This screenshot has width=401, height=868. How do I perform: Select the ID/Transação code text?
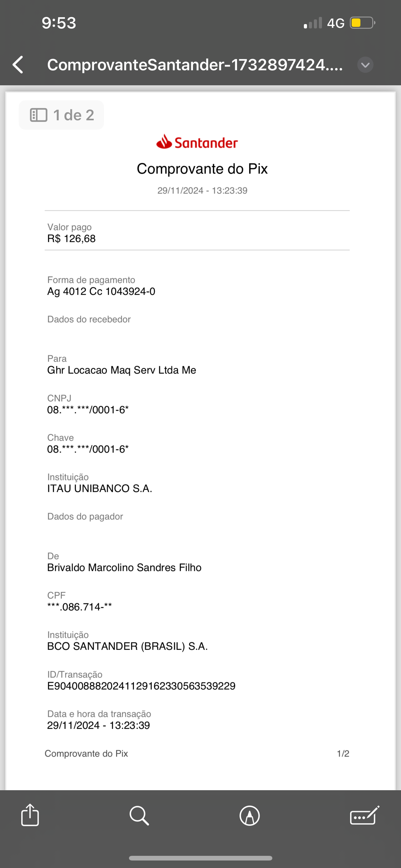coord(141,686)
